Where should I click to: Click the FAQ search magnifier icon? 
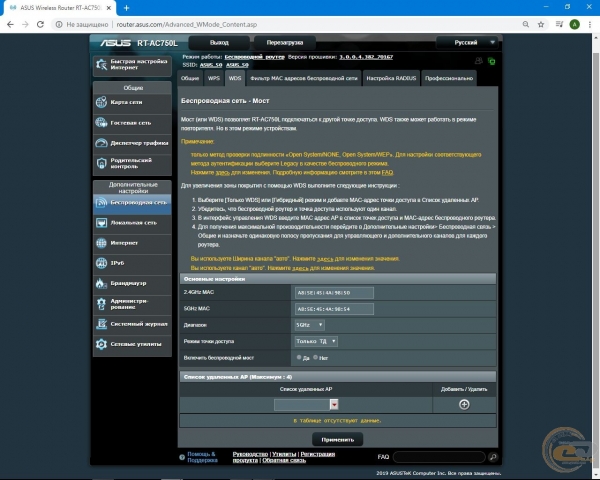click(x=494, y=456)
